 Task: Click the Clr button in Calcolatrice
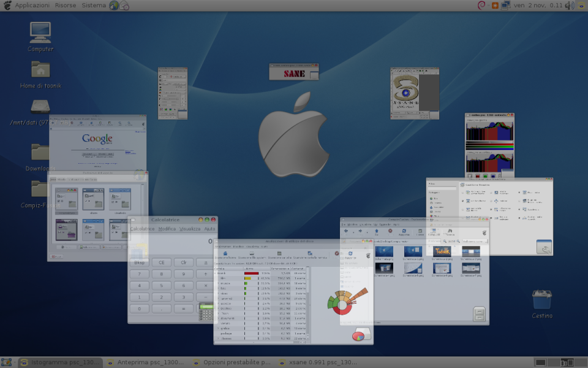[x=183, y=263]
